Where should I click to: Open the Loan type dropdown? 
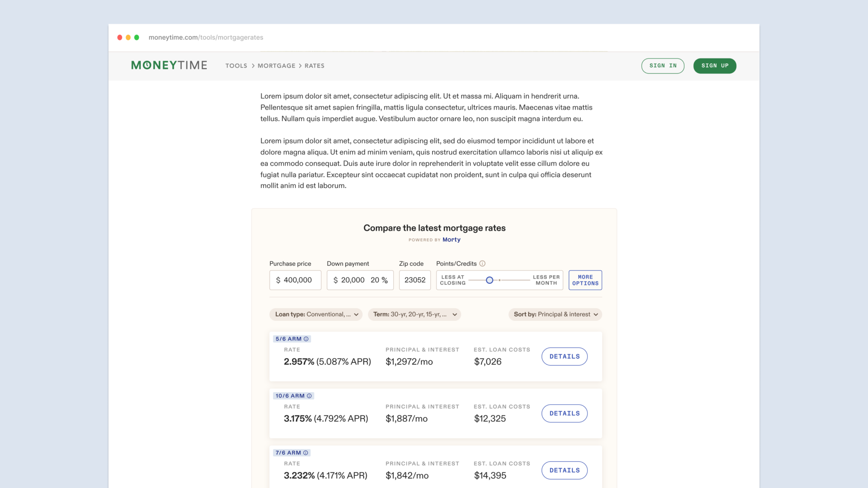[x=315, y=314]
